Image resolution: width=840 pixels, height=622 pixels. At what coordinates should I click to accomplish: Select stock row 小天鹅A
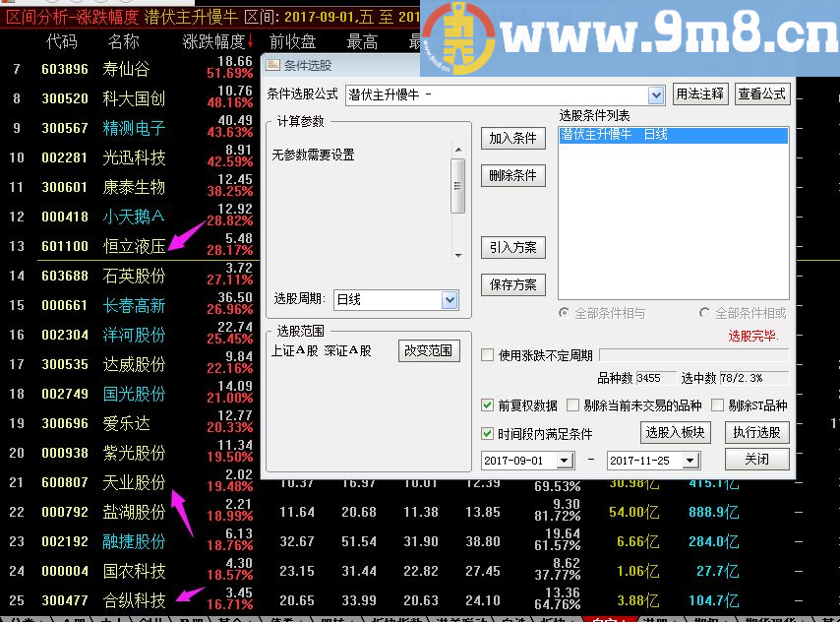pyautogui.click(x=134, y=217)
